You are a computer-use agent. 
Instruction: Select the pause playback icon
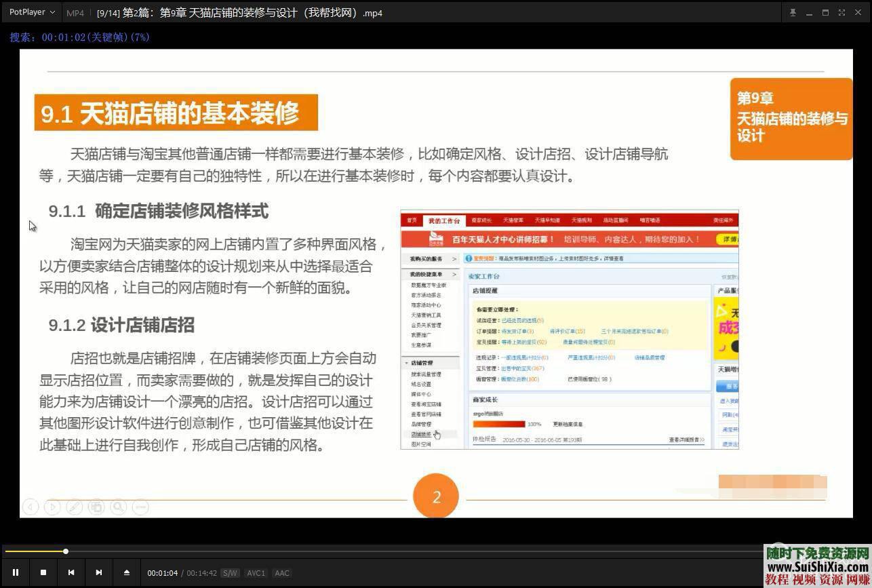click(x=15, y=573)
